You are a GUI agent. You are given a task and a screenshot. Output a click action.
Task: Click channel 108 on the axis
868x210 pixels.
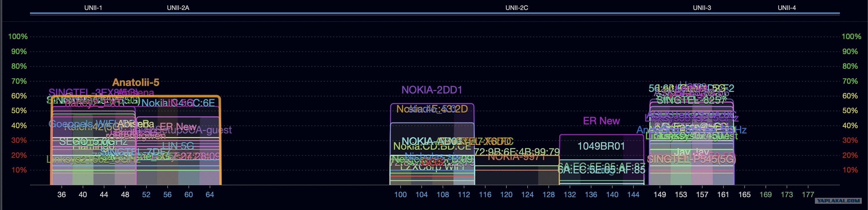click(x=443, y=194)
